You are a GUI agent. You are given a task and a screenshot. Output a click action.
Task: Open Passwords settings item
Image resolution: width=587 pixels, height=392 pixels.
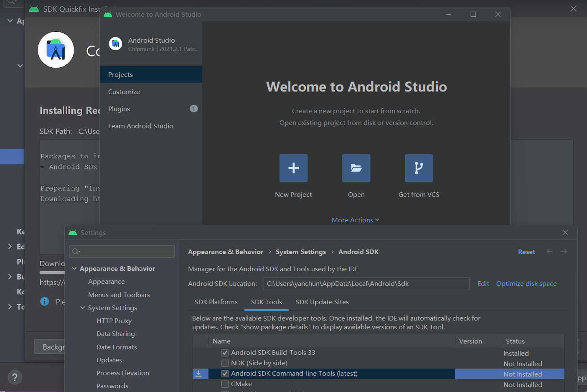112,386
